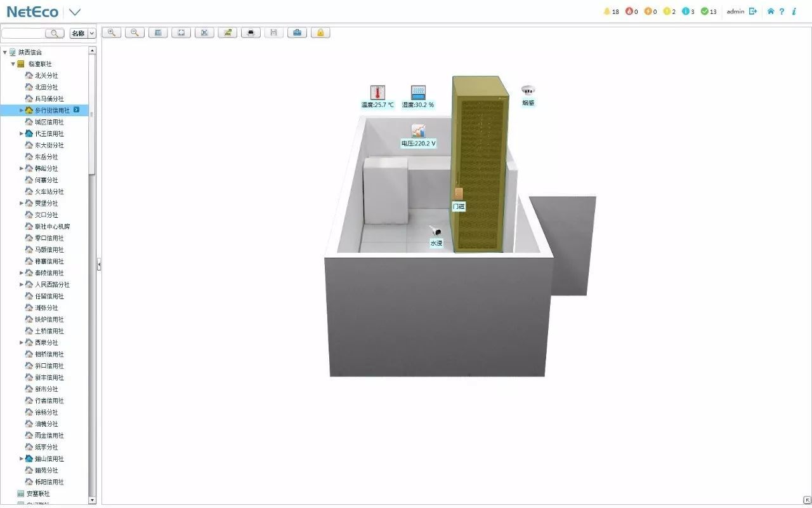Click the temperature sensor thermometer icon
Screen dimensions: 812x508
click(377, 93)
